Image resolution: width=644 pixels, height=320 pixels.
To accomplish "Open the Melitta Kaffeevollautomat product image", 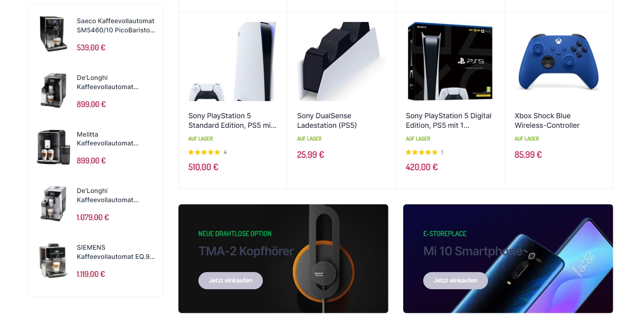I will pyautogui.click(x=53, y=147).
